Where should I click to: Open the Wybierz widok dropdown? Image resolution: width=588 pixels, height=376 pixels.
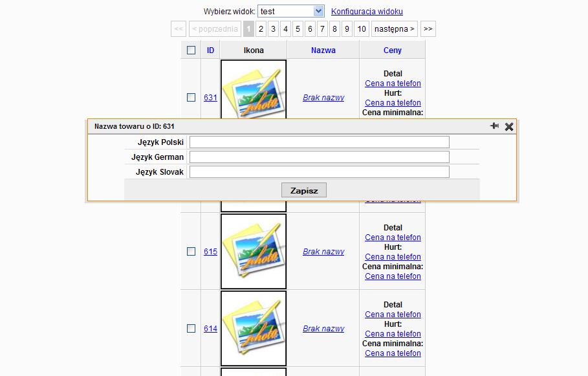point(290,11)
